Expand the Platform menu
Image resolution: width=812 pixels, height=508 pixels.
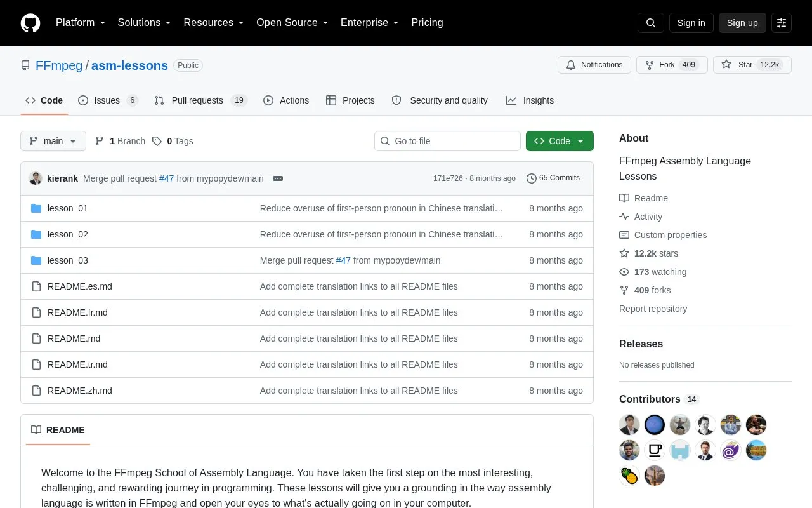(81, 23)
